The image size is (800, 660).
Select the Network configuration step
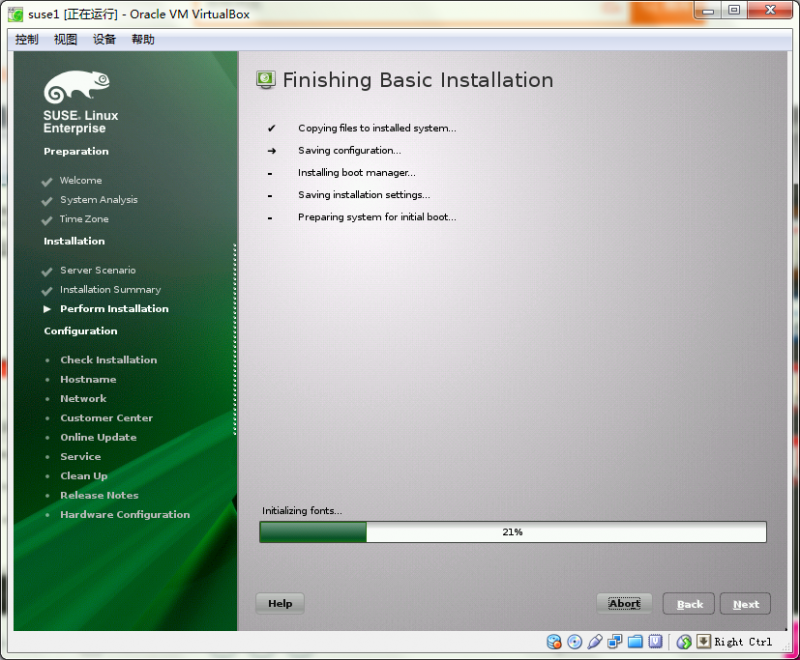pyautogui.click(x=83, y=398)
